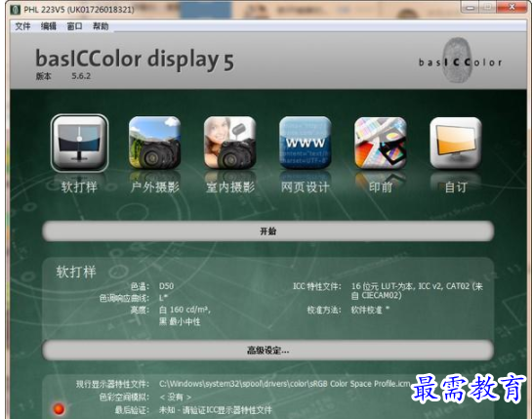Click the basICColor display 5 title
Screen dimensions: 532x419
click(135, 60)
